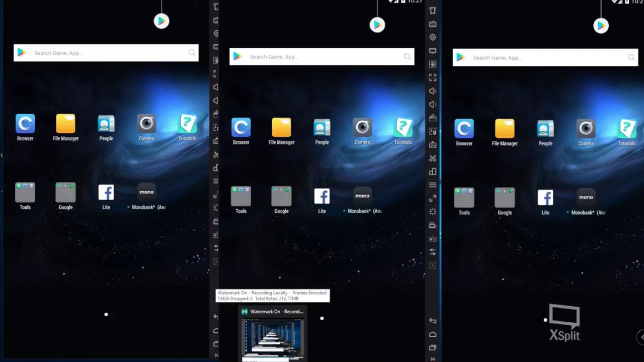Take screenshot with left emulator's scissors icon

pyautogui.click(x=216, y=154)
